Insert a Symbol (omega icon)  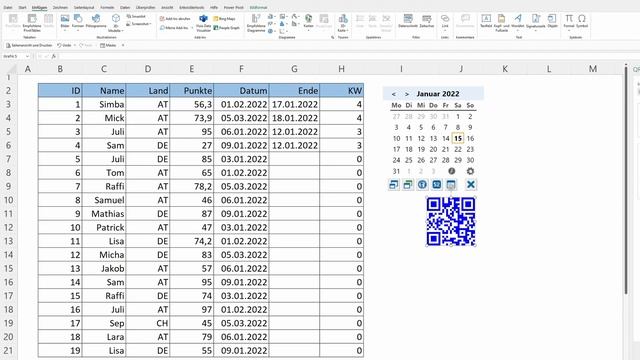coord(582,21)
